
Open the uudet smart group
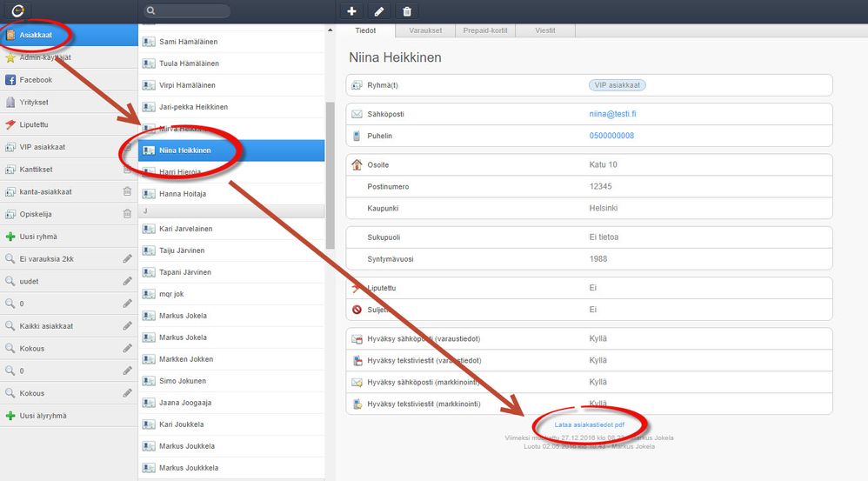tap(69, 281)
